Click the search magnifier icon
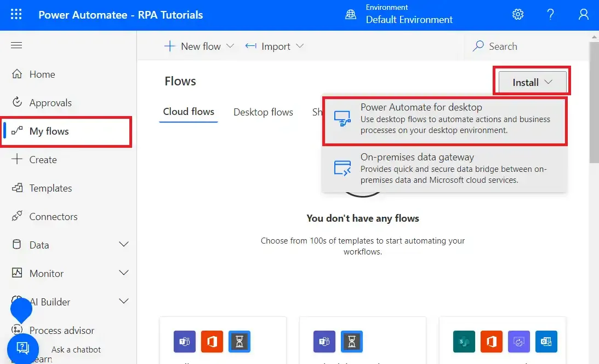Viewport: 599px width, 364px height. coord(478,46)
